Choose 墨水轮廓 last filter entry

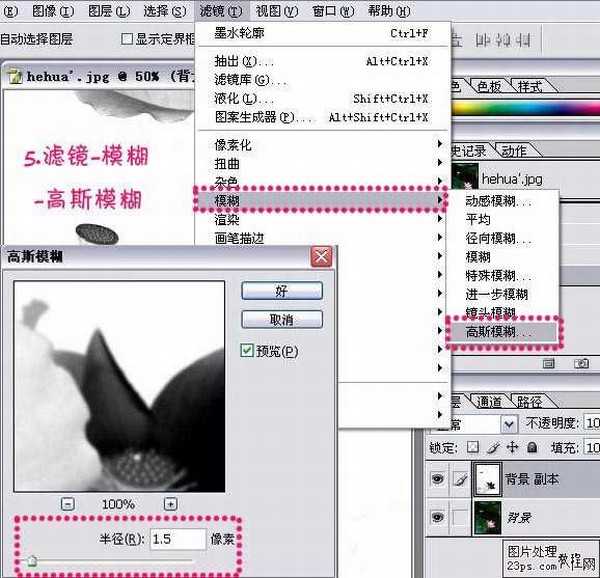321,33
